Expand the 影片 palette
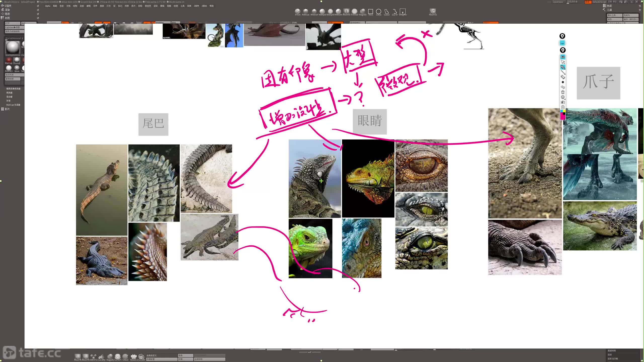 (7, 109)
